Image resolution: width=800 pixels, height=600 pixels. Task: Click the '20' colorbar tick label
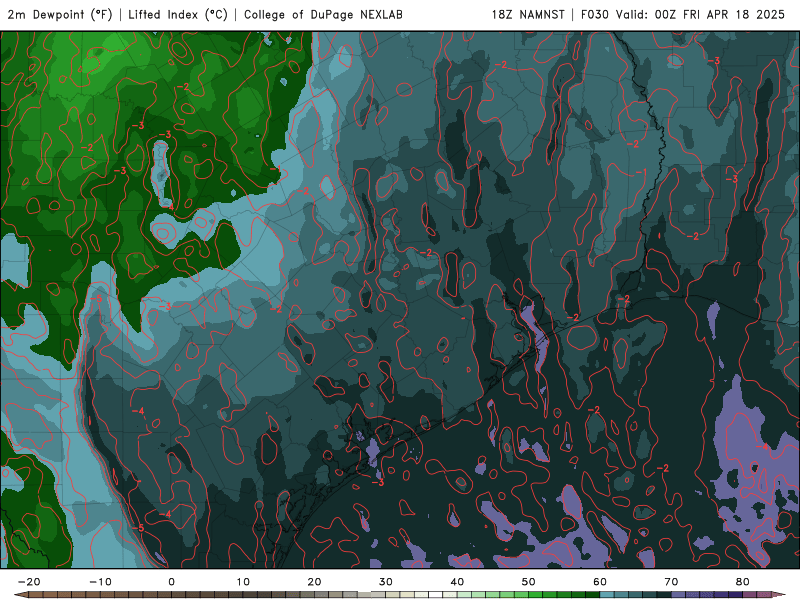tap(314, 582)
